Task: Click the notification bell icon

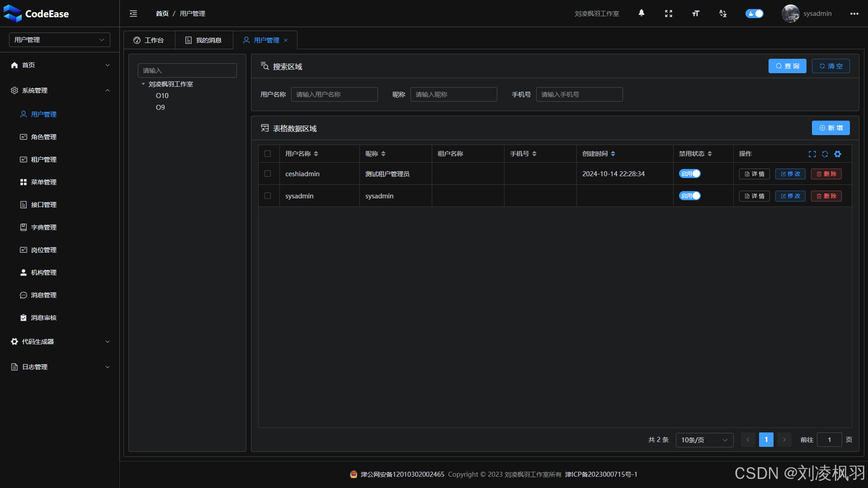Action: 641,13
